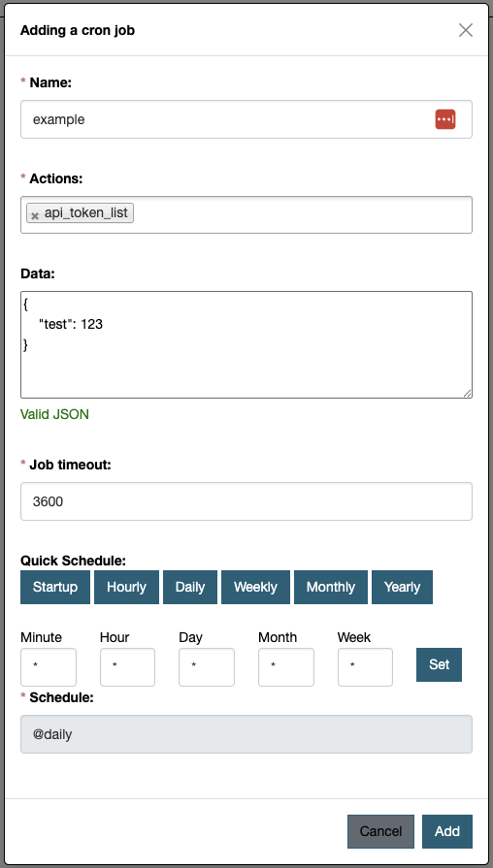Click inside the Data JSON textarea
Image resolution: width=493 pixels, height=868 pixels.
pos(246,344)
